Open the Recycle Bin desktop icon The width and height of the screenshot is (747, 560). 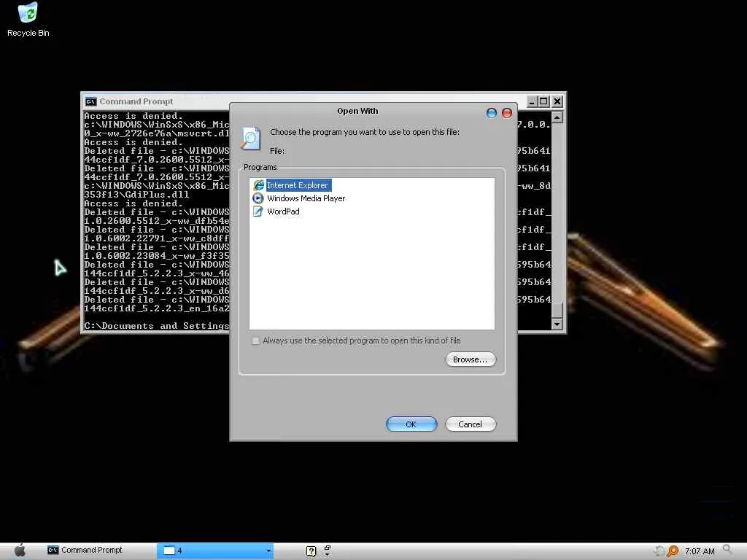pos(28,20)
